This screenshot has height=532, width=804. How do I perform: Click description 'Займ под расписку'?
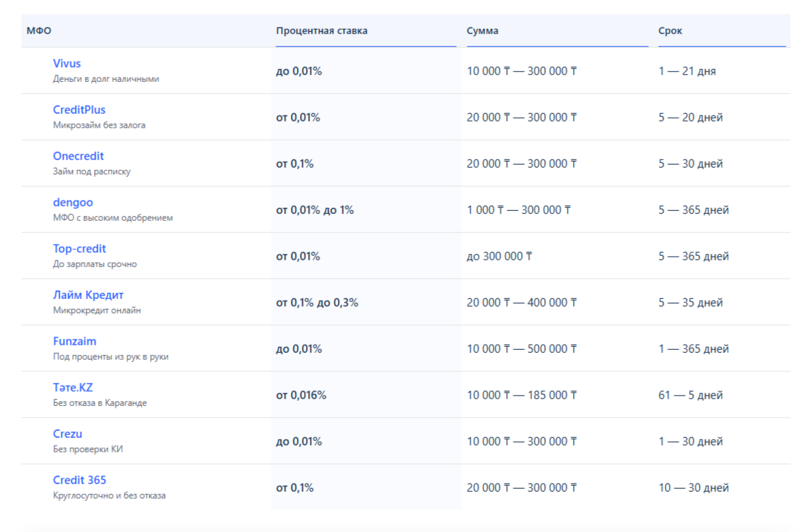[92, 172]
